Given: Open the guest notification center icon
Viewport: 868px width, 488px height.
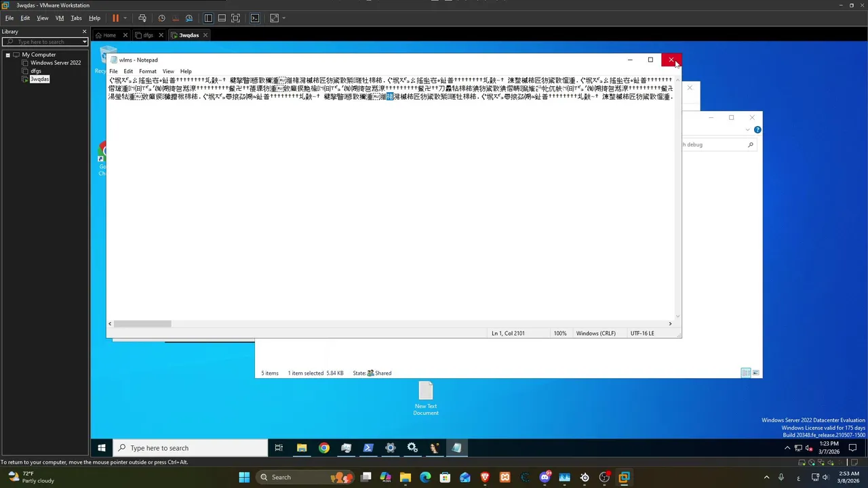Looking at the screenshot, I should pos(852,448).
